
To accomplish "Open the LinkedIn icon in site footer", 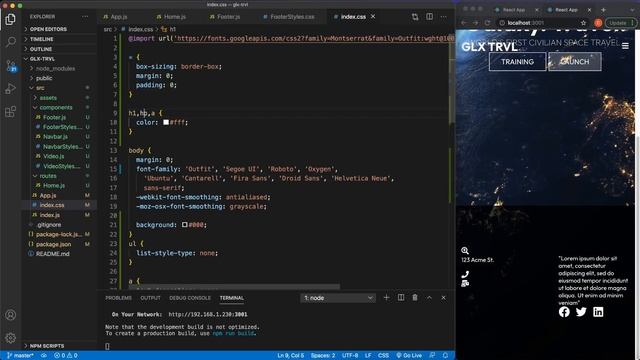I will [x=598, y=312].
